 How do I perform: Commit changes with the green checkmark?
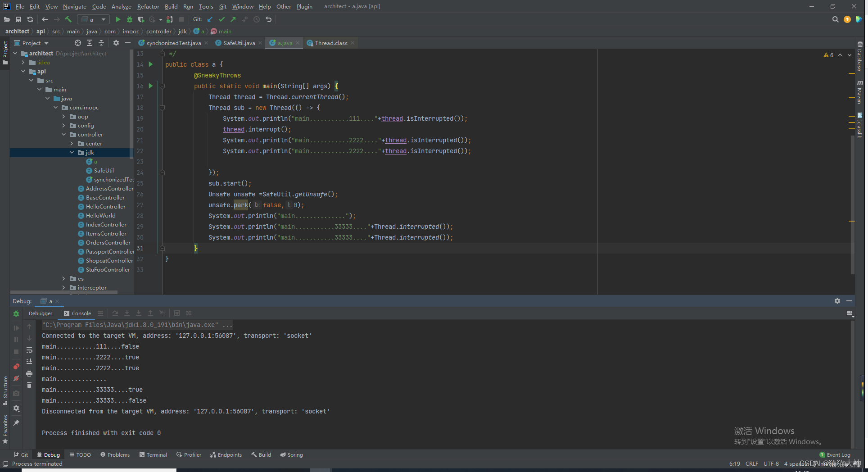coord(222,19)
